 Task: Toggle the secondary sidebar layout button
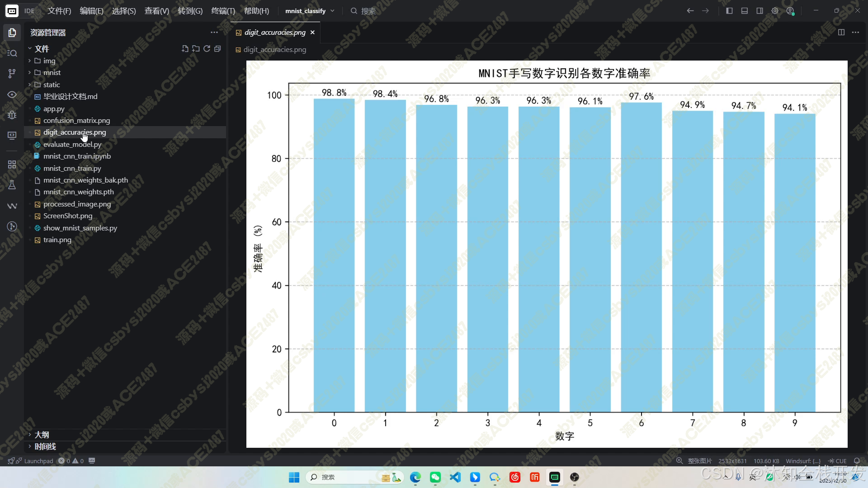[759, 11]
